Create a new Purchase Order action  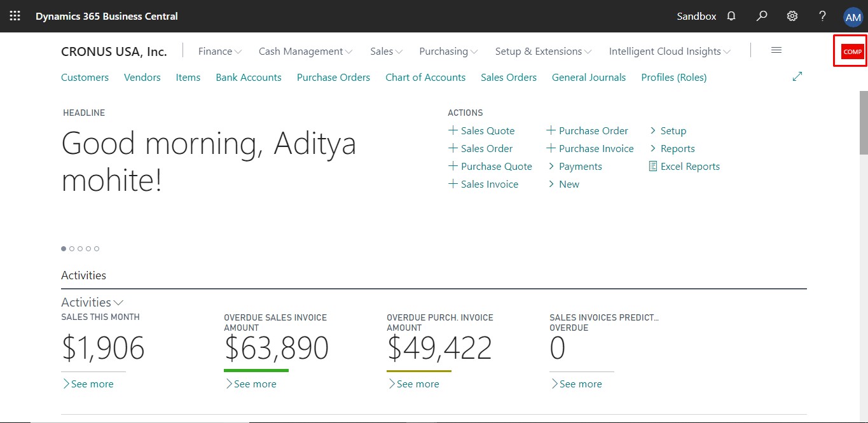588,130
